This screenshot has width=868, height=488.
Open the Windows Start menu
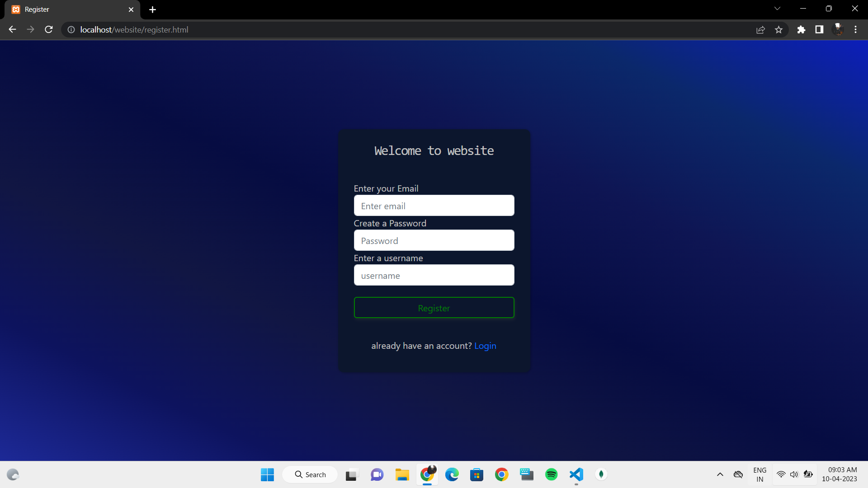point(267,474)
